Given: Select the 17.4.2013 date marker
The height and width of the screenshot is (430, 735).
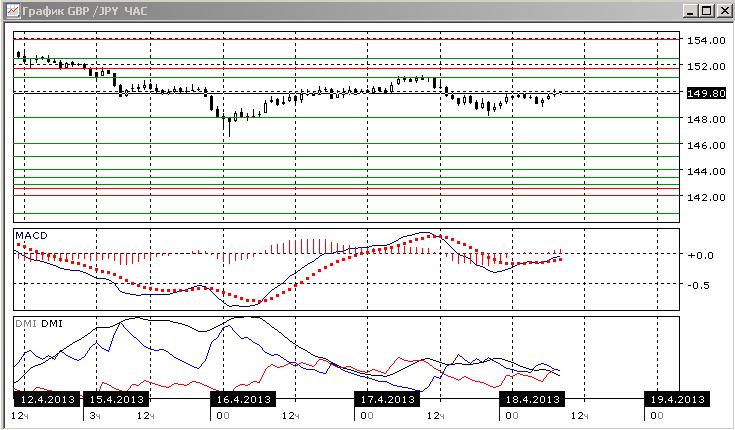Looking at the screenshot, I should point(387,399).
